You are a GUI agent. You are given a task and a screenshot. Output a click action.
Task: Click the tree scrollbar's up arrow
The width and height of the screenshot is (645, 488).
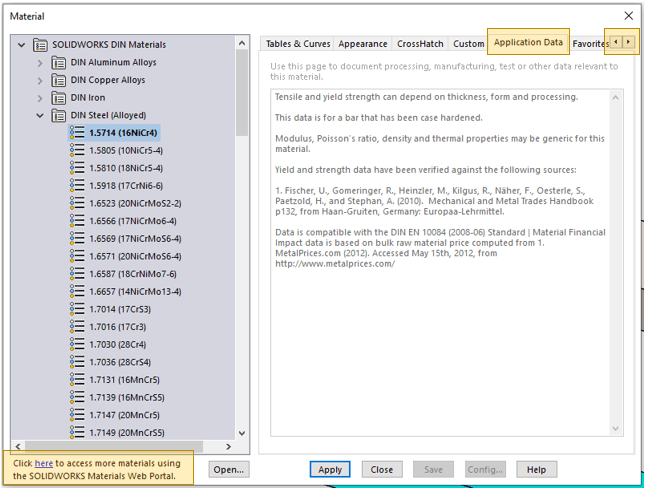click(242, 43)
